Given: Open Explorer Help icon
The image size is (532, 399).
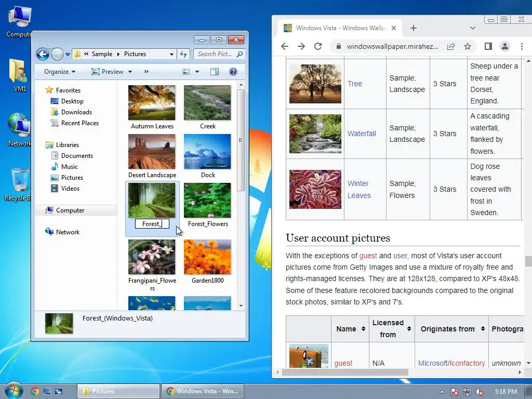Looking at the screenshot, I should 233,72.
